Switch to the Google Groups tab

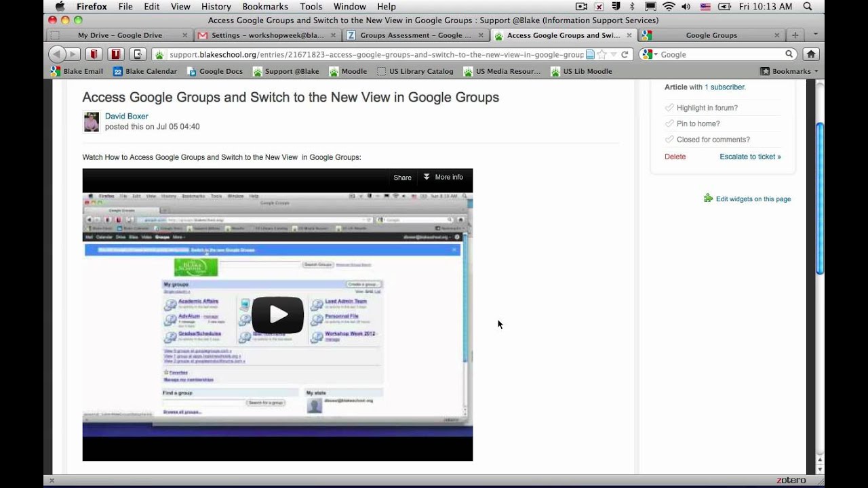(711, 35)
